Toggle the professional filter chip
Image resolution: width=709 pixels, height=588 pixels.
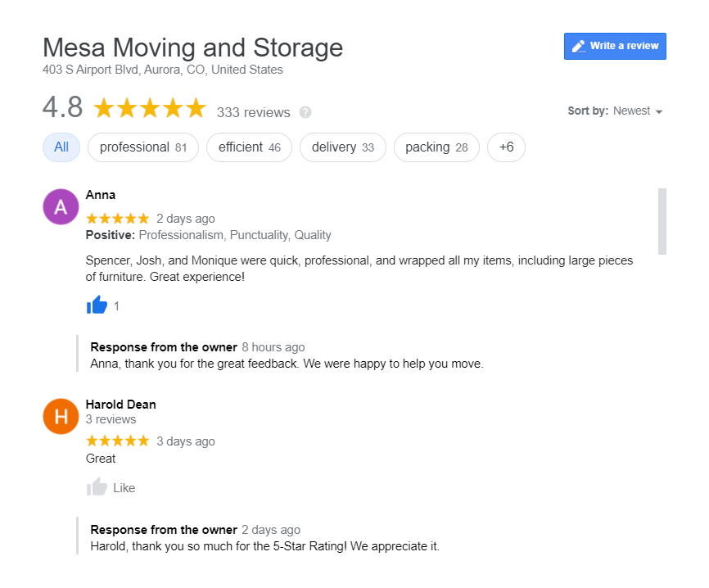point(143,147)
